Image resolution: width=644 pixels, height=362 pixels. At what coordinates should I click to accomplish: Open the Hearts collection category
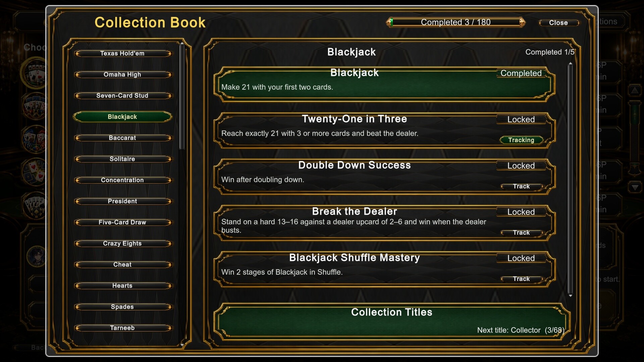[x=122, y=286]
